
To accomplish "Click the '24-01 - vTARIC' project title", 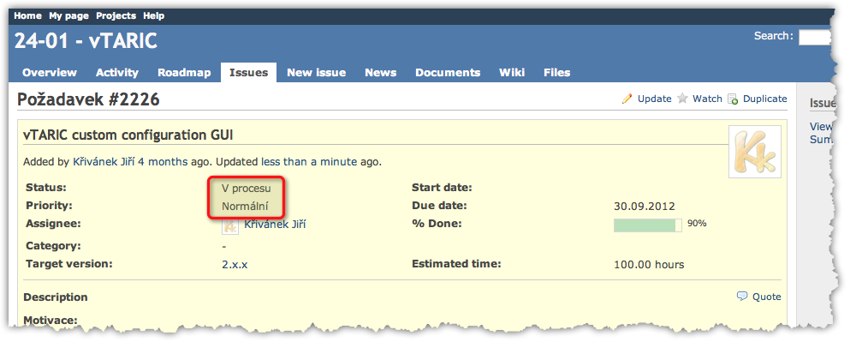I will [x=86, y=41].
